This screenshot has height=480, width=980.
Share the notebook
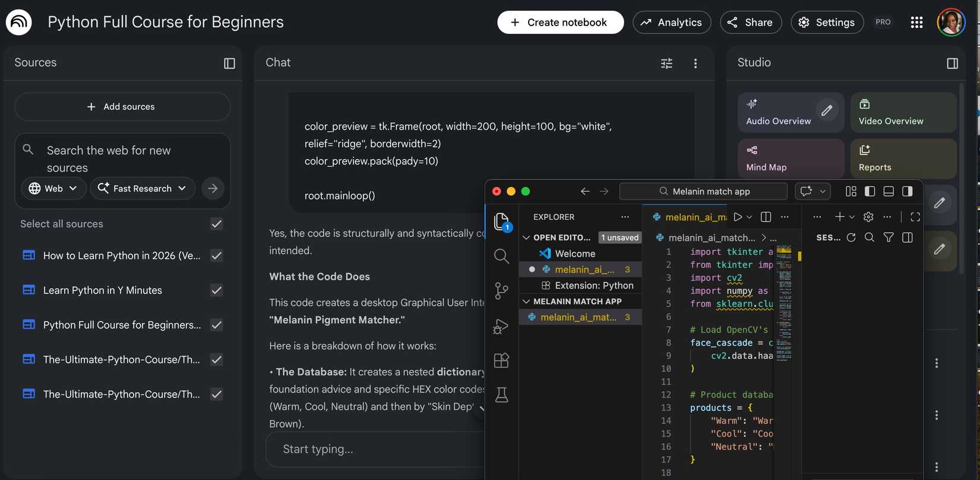pos(751,22)
